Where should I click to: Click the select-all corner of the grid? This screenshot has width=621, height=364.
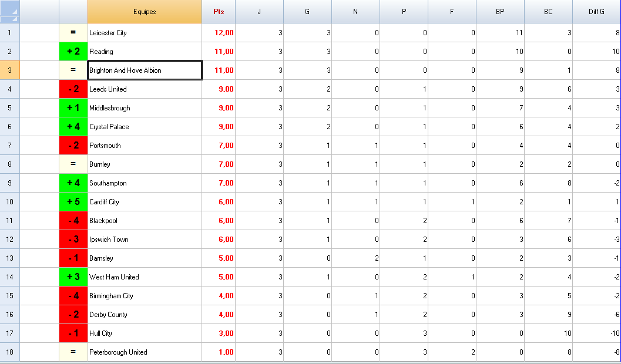click(x=9, y=12)
